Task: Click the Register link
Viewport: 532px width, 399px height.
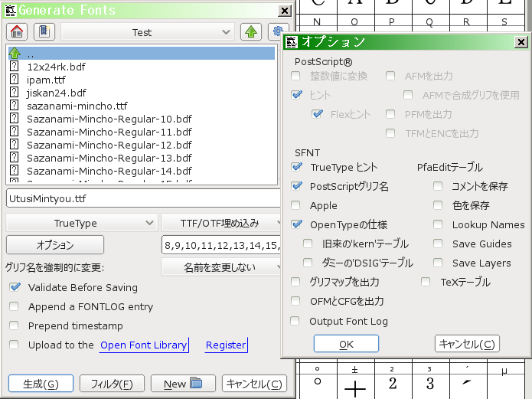Action: (226, 345)
